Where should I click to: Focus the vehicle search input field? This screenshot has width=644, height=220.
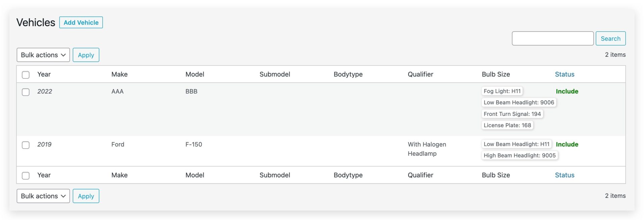pos(552,39)
